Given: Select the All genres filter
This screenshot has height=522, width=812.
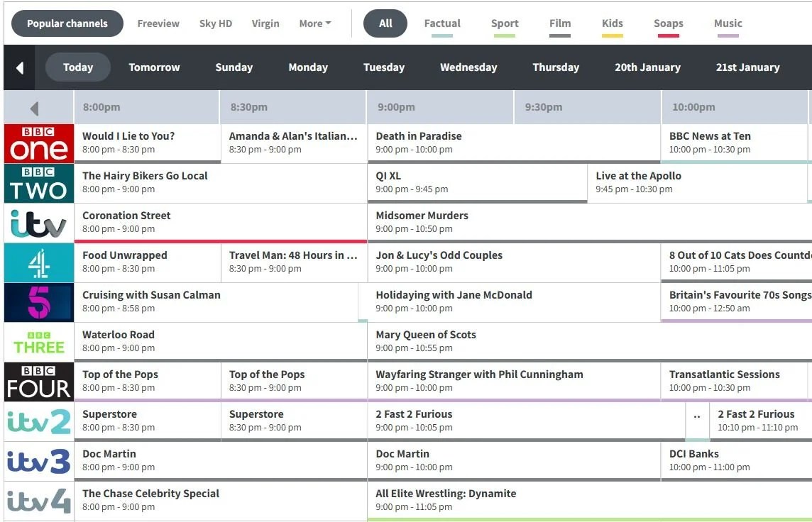Looking at the screenshot, I should pos(385,23).
